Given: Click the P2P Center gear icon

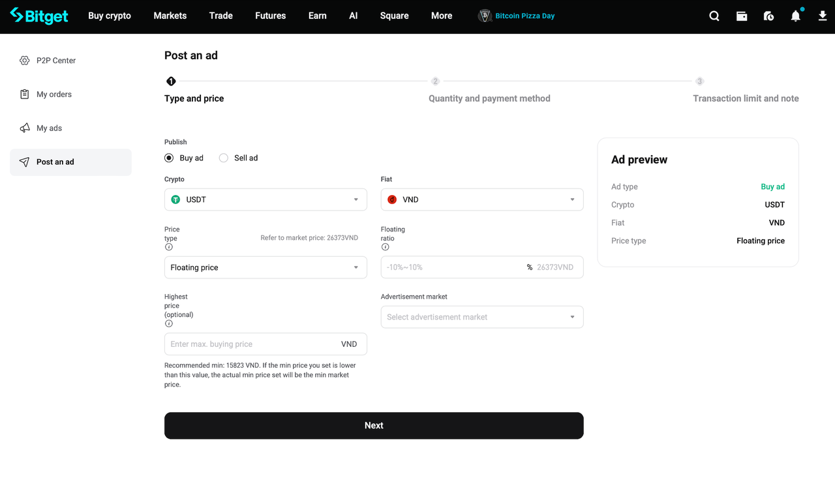Looking at the screenshot, I should pyautogui.click(x=25, y=61).
